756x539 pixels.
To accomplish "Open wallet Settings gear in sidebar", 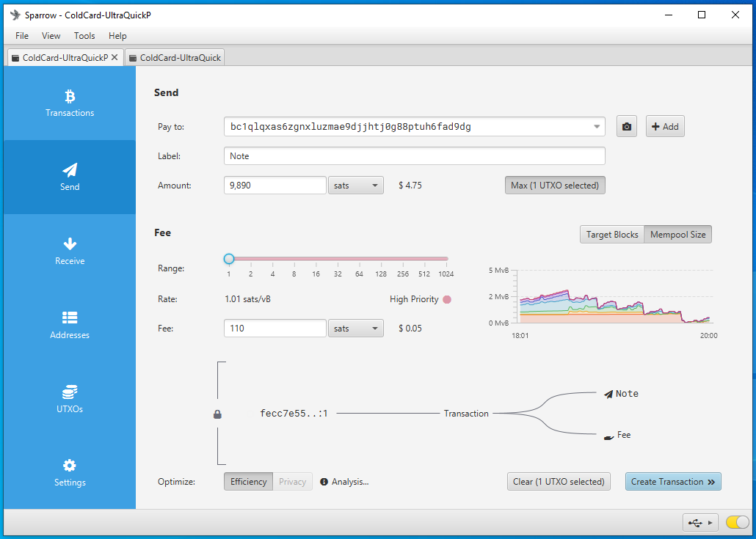I will pyautogui.click(x=70, y=472).
